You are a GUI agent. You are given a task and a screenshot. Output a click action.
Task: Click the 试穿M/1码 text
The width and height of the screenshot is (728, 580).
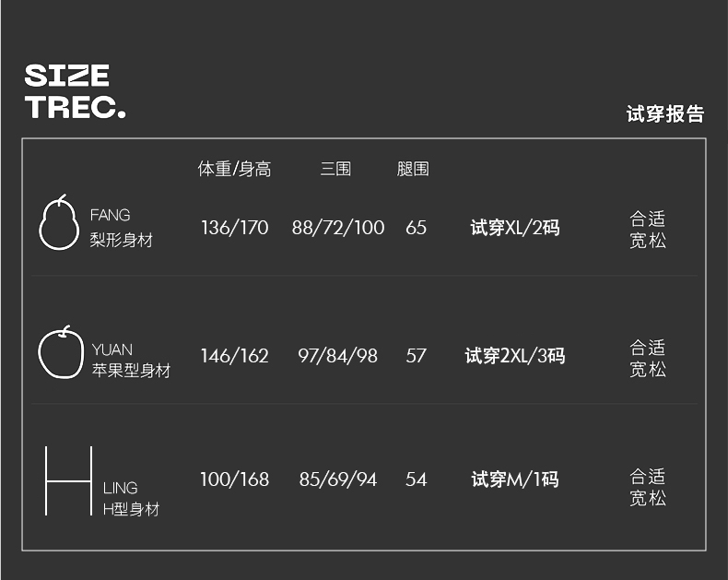[514, 479]
